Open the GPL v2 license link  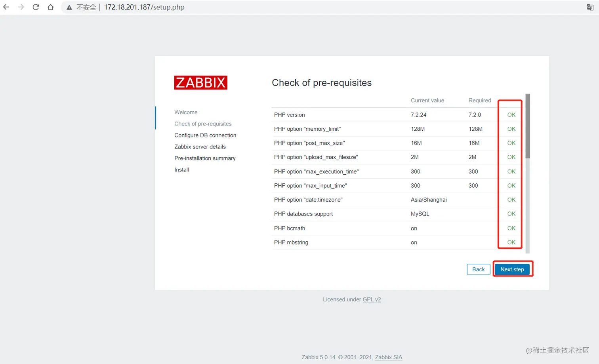coord(372,299)
